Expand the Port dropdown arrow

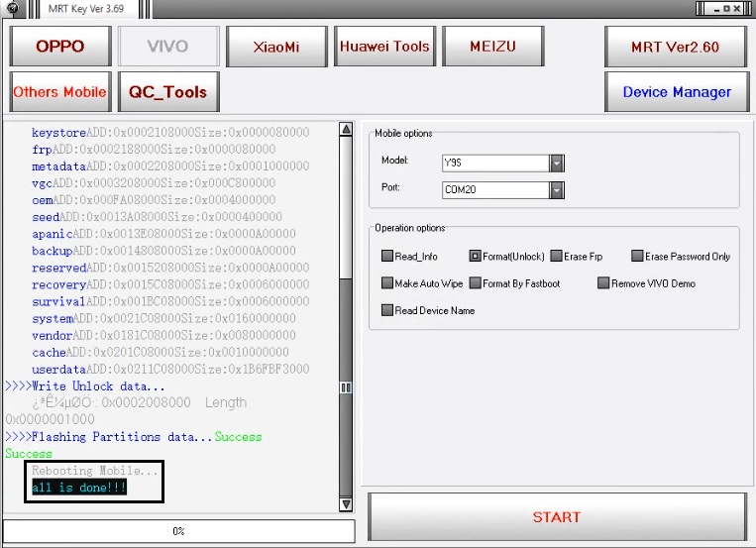[557, 190]
